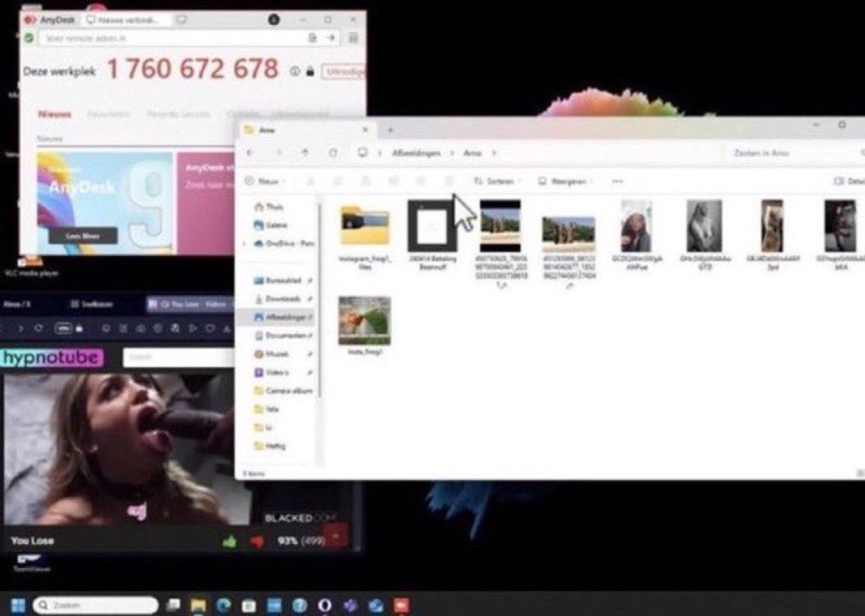Open Microsoft Edge from the taskbar
865x616 pixels.
coord(223,605)
